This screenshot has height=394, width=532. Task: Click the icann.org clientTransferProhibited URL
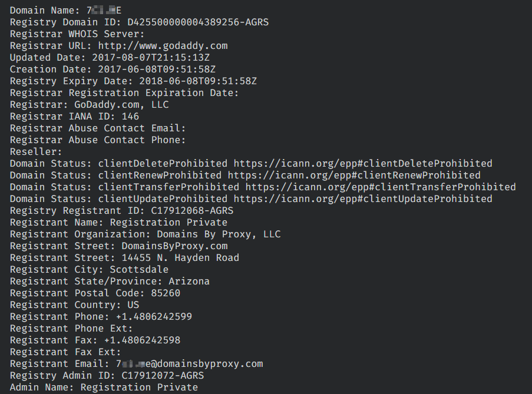pyautogui.click(x=381, y=187)
